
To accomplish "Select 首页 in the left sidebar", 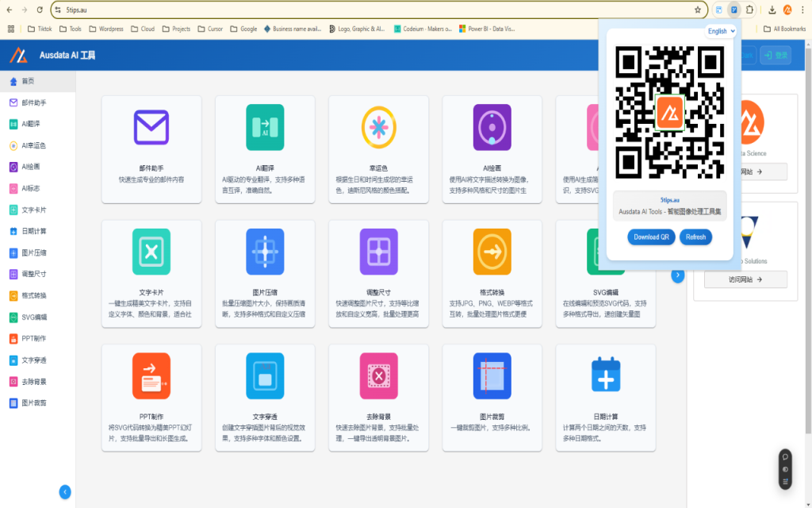I will (x=38, y=82).
